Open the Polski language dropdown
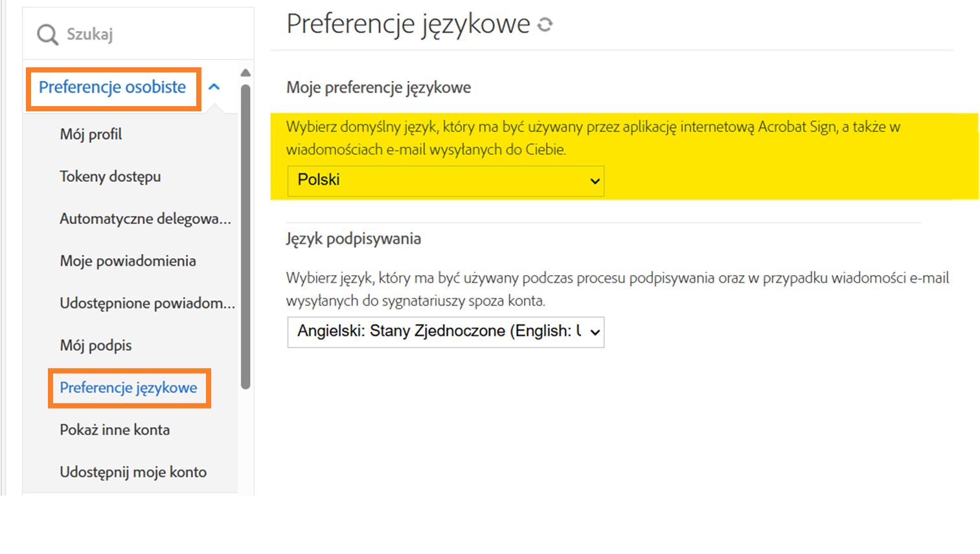The height and width of the screenshot is (554, 980). tap(446, 181)
